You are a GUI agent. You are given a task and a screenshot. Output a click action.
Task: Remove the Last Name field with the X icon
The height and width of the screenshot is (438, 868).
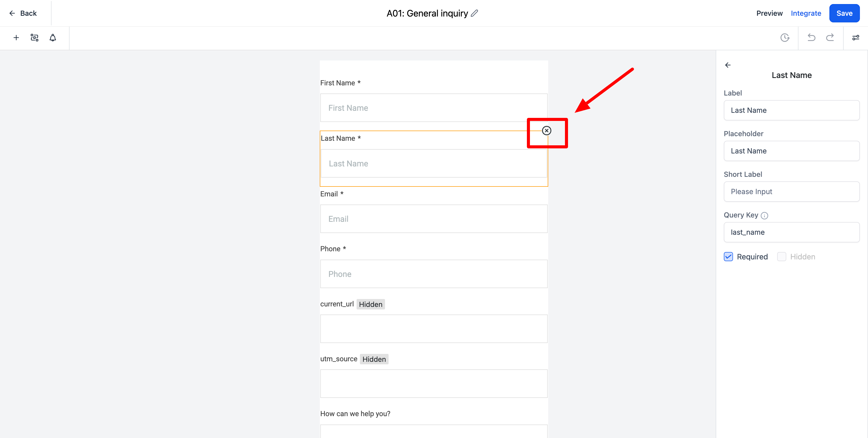click(x=546, y=131)
